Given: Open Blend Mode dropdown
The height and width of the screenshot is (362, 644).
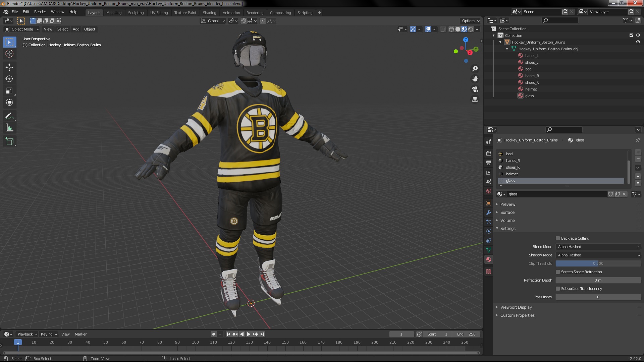Looking at the screenshot, I should pos(598,247).
